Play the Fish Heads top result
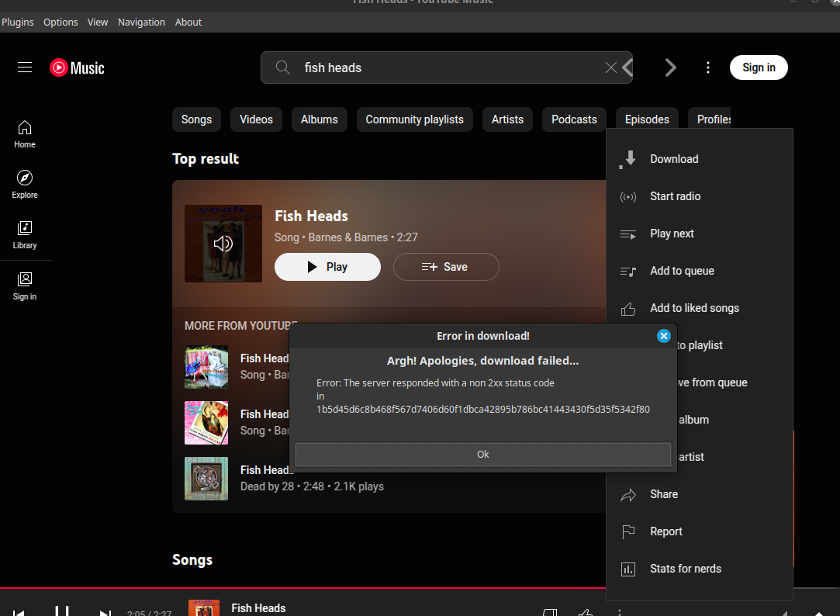 coord(328,267)
